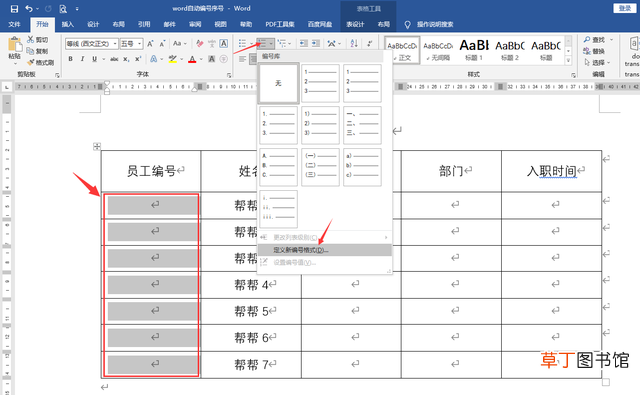Screen dimensions: 640x395
Task: Open the Text Effects glowing A button
Action: coord(153,59)
